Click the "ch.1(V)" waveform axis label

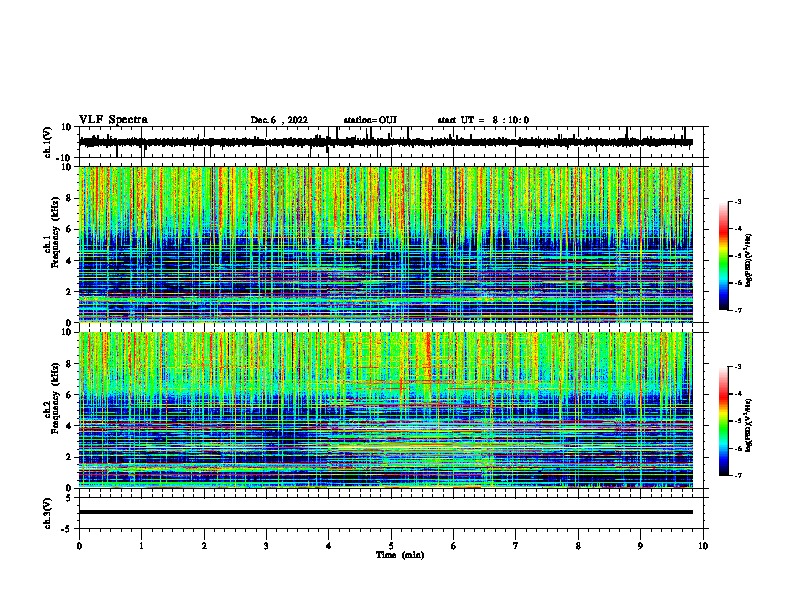pyautogui.click(x=48, y=142)
